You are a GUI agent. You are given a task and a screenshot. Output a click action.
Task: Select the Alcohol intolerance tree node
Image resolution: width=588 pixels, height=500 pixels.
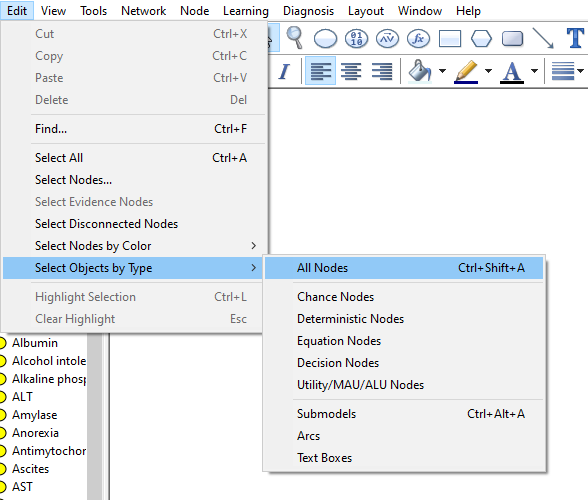tap(49, 361)
